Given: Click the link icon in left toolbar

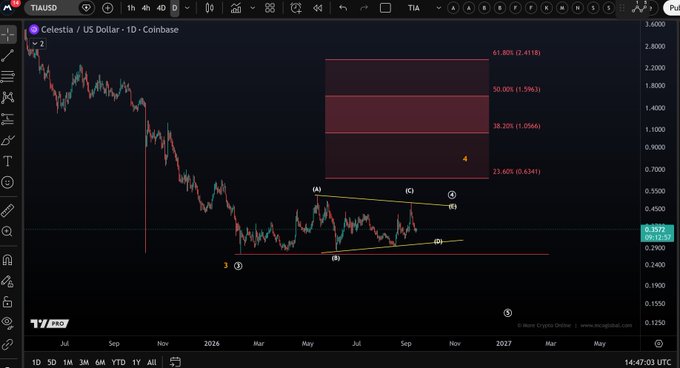Looking at the screenshot, I should click(x=8, y=345).
